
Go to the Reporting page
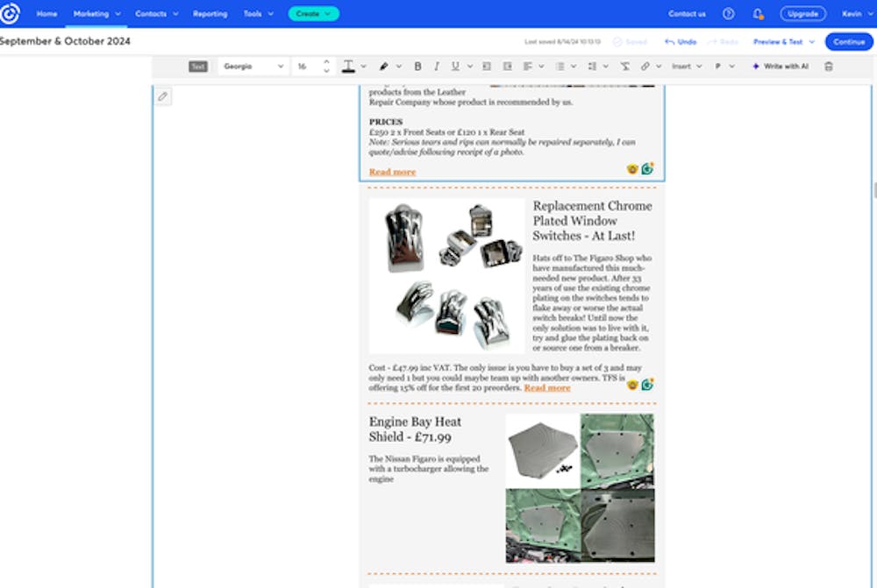click(x=210, y=14)
